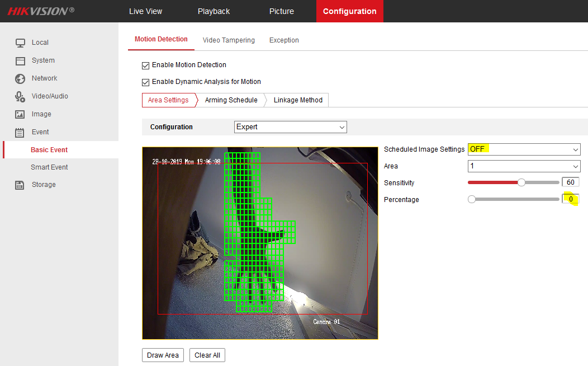Image resolution: width=588 pixels, height=366 pixels.
Task: Click the Hikvision logo
Action: [x=41, y=11]
